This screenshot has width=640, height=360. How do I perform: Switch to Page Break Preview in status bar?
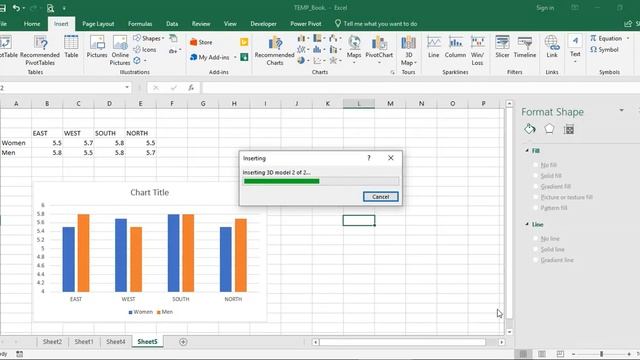(x=560, y=354)
